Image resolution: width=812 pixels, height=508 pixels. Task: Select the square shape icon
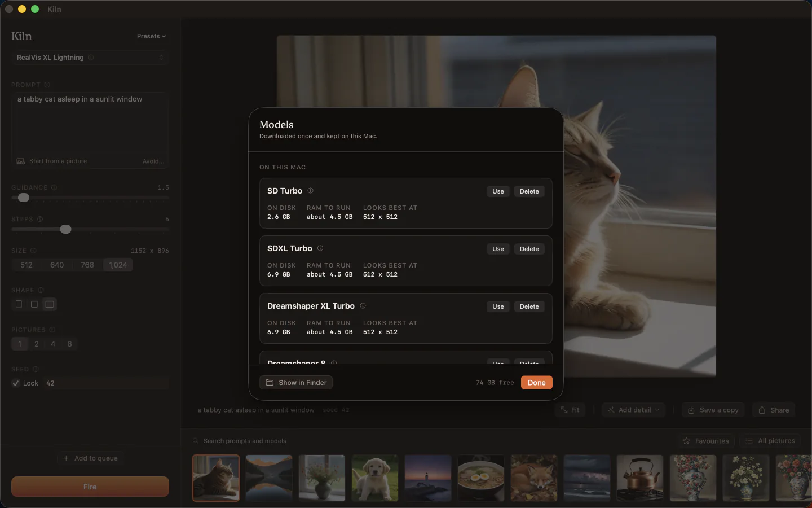(34, 304)
